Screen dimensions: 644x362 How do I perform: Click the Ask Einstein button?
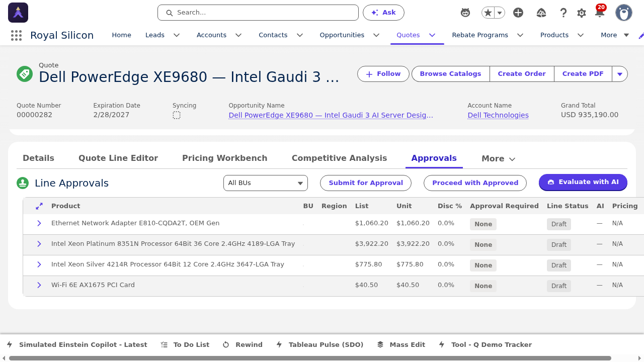point(383,13)
